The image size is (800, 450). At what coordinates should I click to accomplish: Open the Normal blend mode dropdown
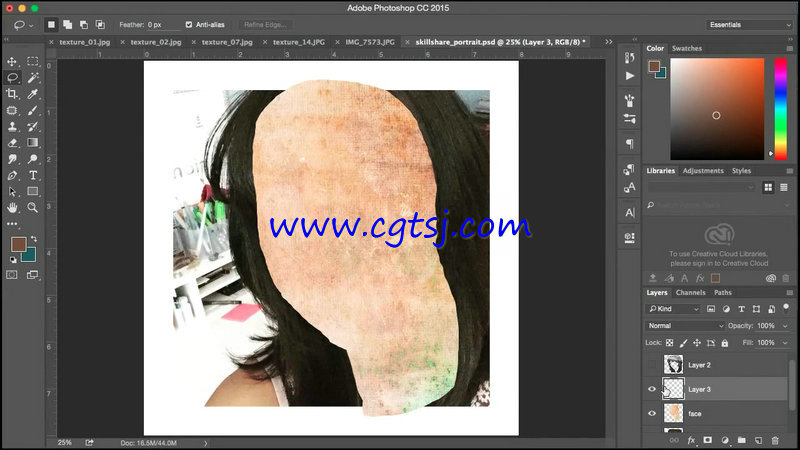684,326
